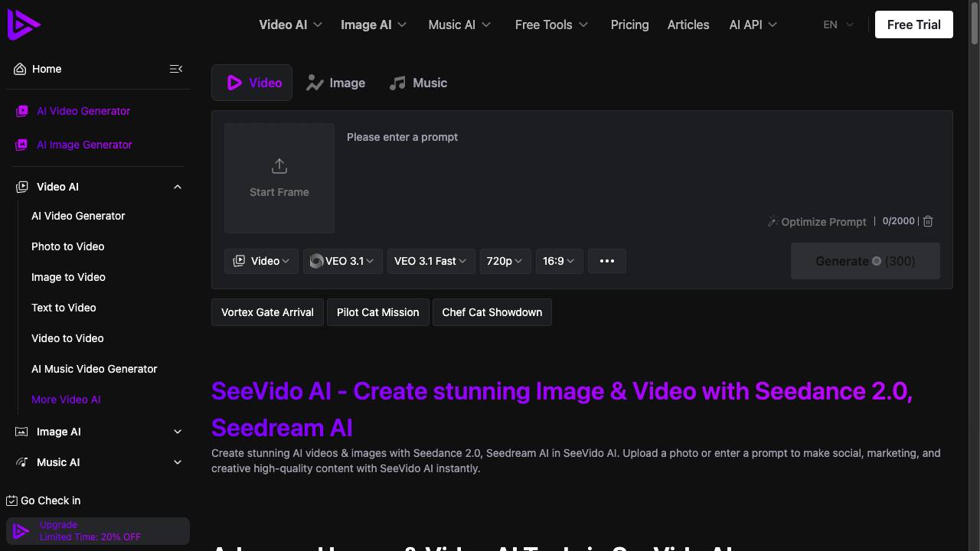Click the magic wand Optimize Prompt icon
Image resolution: width=980 pixels, height=551 pixels.
tap(773, 221)
